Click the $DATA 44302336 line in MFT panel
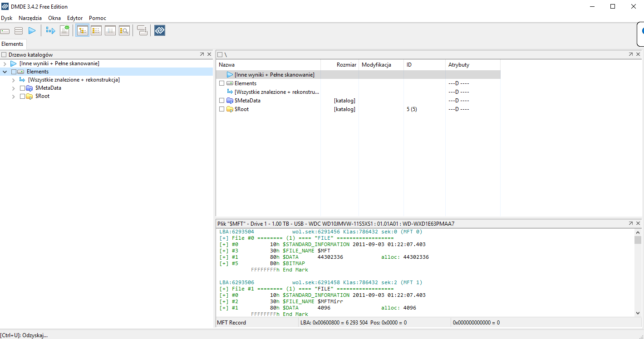Image resolution: width=644 pixels, height=339 pixels. pos(324,257)
